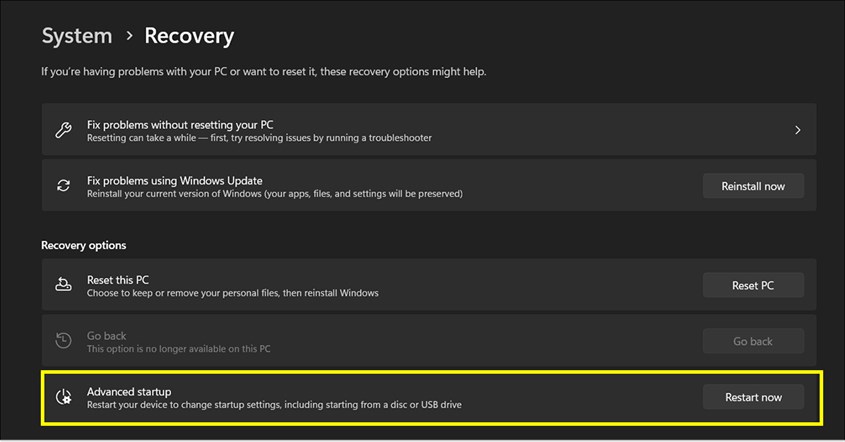Click the Windows Update sync arrows icon
The image size is (845, 442).
[x=63, y=186]
